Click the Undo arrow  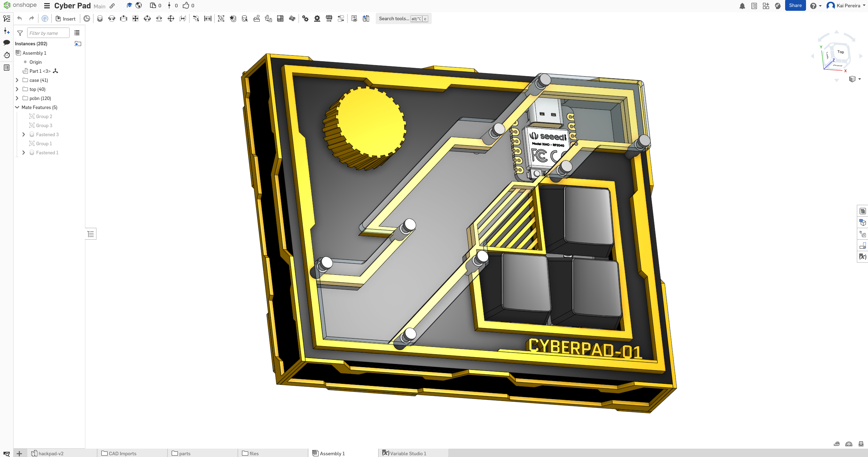pyautogui.click(x=20, y=18)
